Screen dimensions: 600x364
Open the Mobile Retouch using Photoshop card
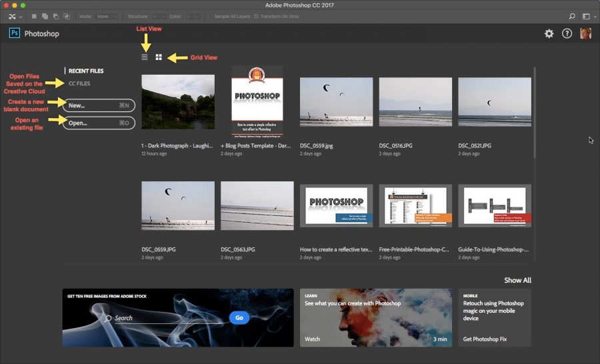pos(495,318)
